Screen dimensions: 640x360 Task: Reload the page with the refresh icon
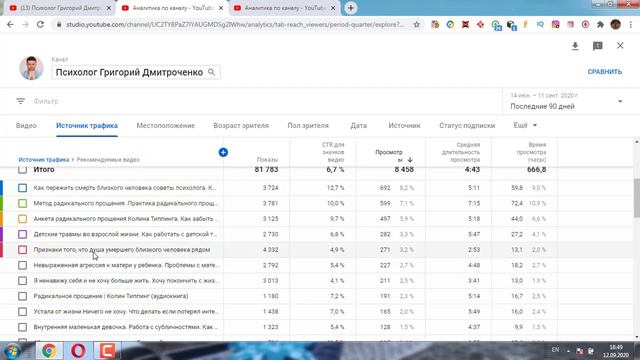[40, 24]
